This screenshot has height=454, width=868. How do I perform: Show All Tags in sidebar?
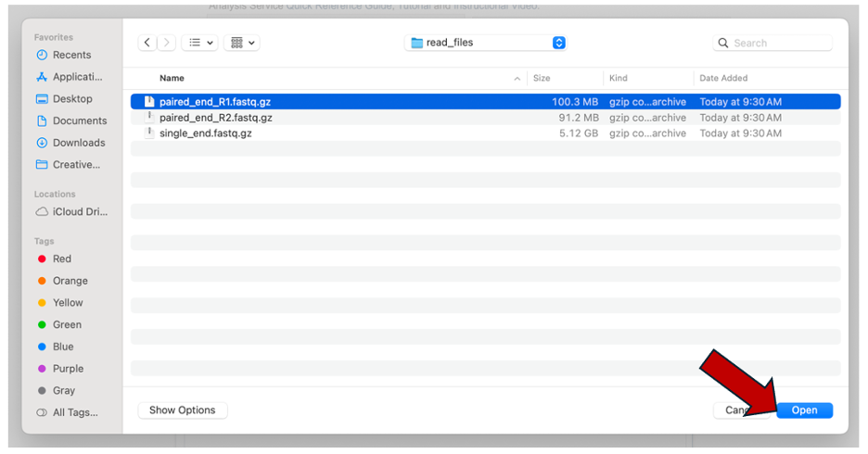click(x=67, y=412)
